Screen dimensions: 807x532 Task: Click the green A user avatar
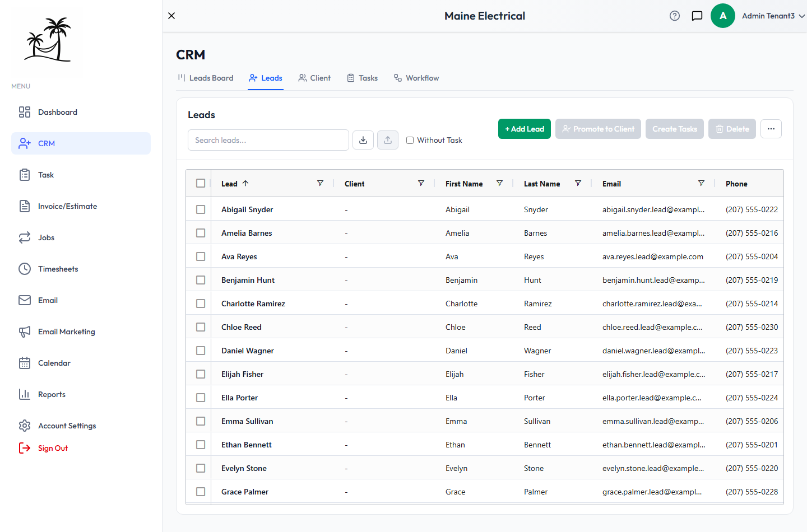pyautogui.click(x=723, y=16)
